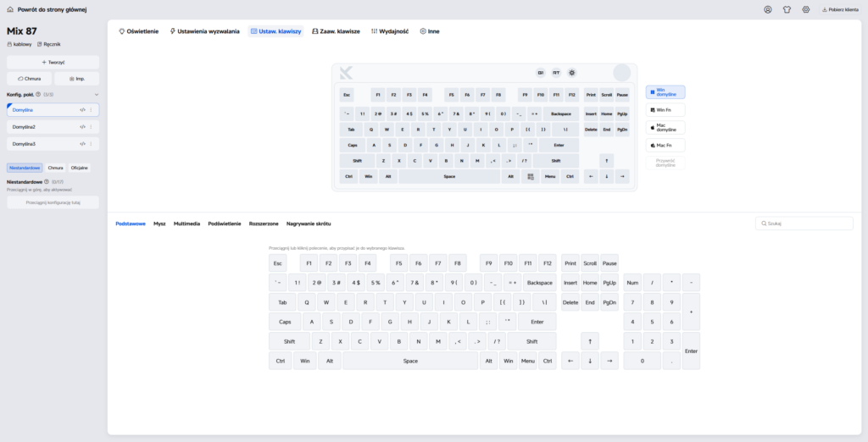
Task: Select the Win Fn layer
Action: (x=665, y=109)
